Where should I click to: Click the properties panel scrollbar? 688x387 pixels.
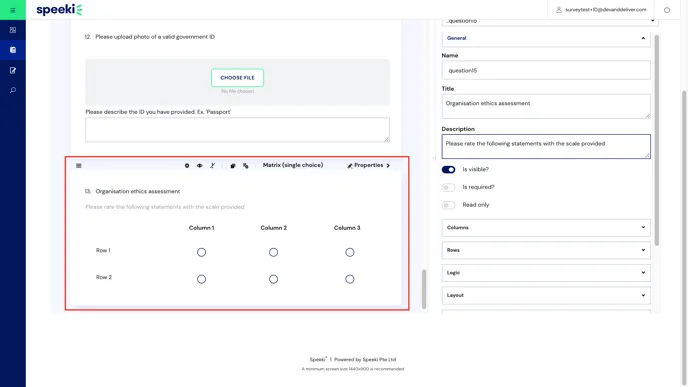656,140
